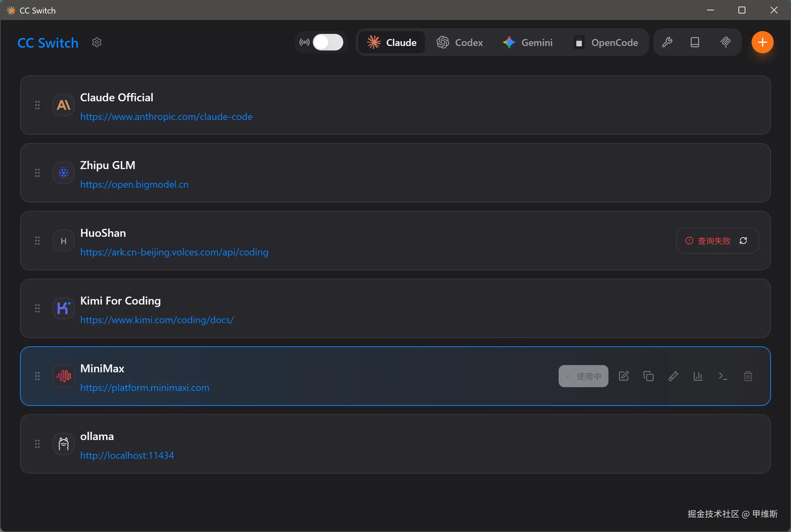The height and width of the screenshot is (532, 791).
Task: Edit the MiniMax provider configuration
Action: pos(624,376)
